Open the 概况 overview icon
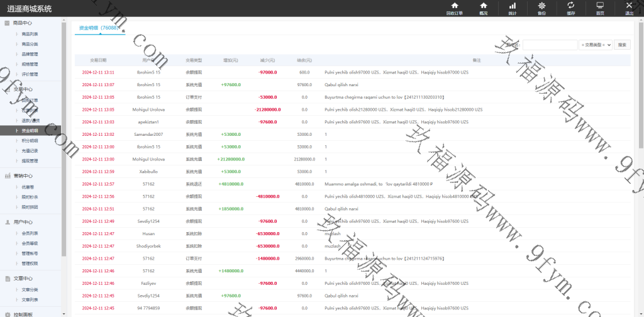This screenshot has width=644, height=317. (483, 8)
